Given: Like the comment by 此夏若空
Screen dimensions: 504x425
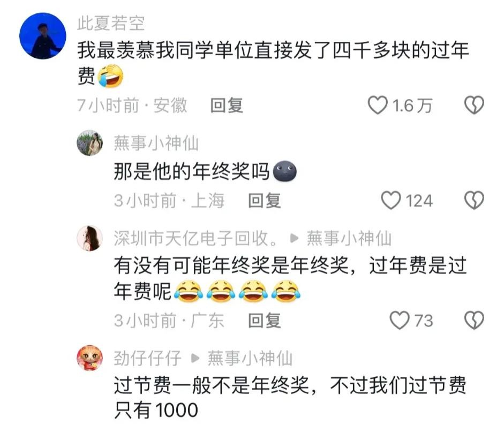Looking at the screenshot, I should tap(378, 105).
